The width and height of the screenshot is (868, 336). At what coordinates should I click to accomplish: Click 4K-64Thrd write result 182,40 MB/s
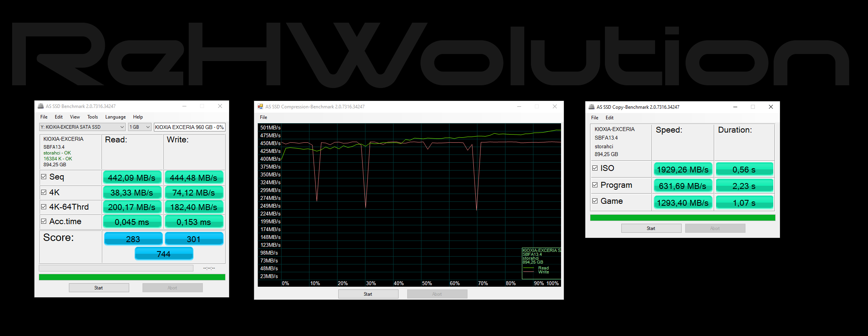(194, 207)
